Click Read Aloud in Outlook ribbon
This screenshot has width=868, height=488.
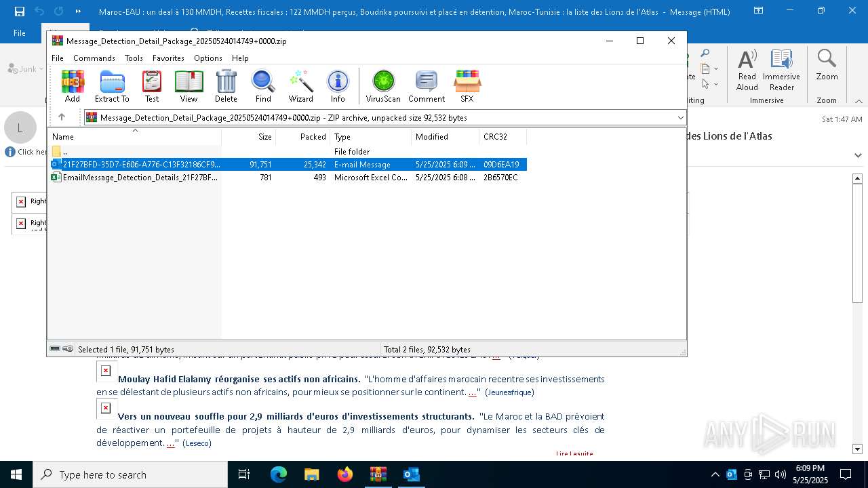click(747, 70)
